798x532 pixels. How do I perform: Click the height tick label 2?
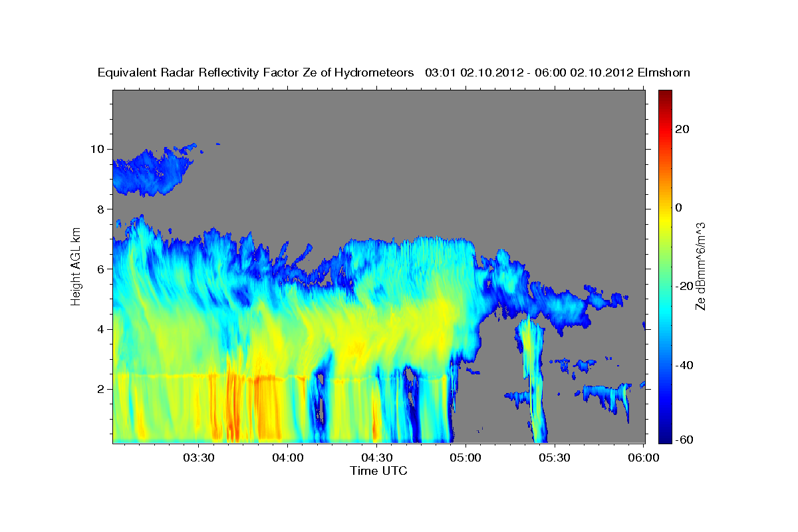[x=102, y=388]
